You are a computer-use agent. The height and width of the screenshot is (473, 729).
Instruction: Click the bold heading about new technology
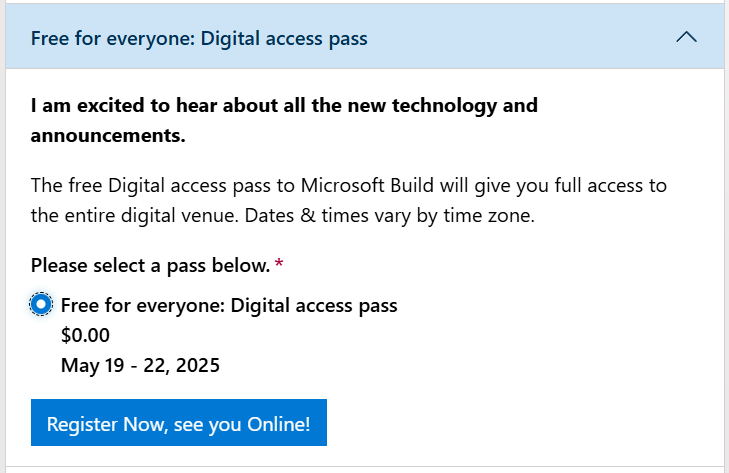tap(284, 120)
